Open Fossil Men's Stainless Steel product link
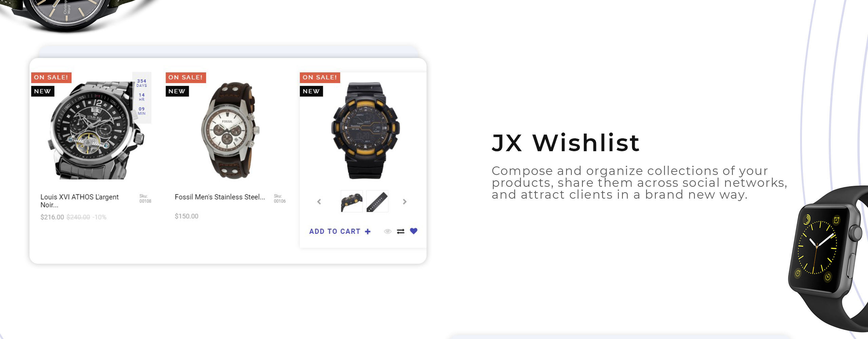This screenshot has width=868, height=339. tap(220, 197)
